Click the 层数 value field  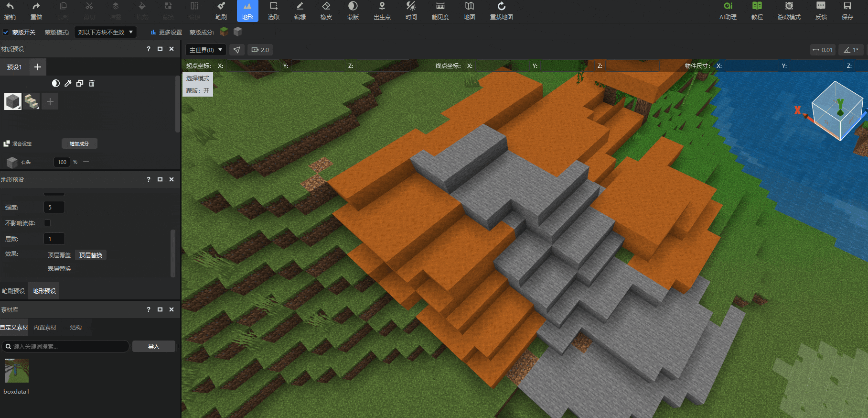(54, 239)
